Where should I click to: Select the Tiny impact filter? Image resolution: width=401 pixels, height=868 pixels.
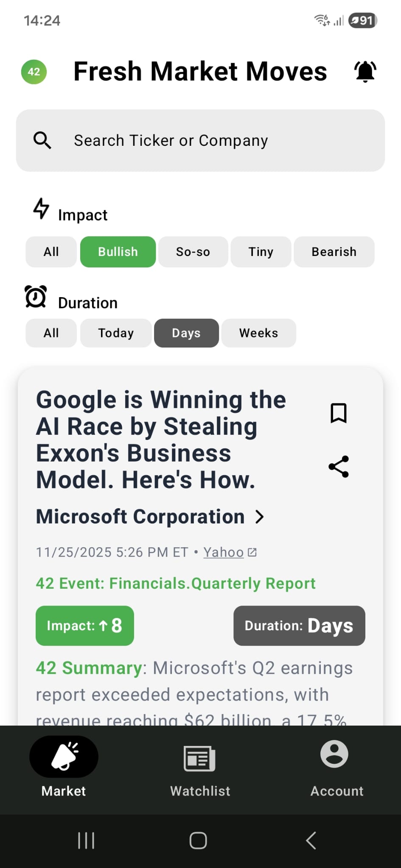coord(261,252)
